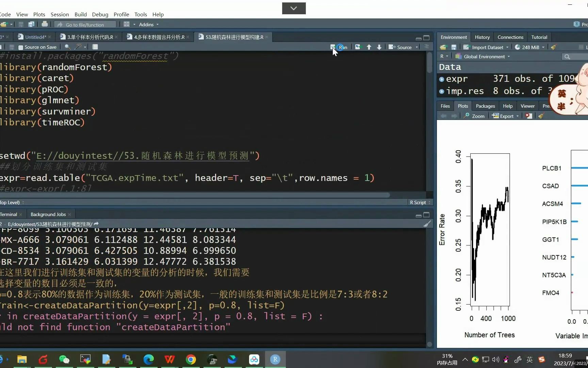The width and height of the screenshot is (588, 368).
Task: Open the Session menu
Action: (x=60, y=14)
